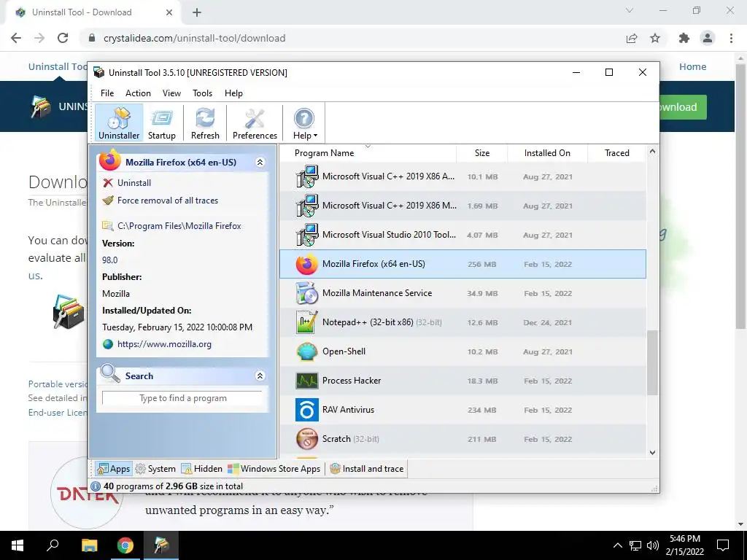Screen dimensions: 747x560
Task: Click the program list scroll-up arrow
Action: point(652,152)
